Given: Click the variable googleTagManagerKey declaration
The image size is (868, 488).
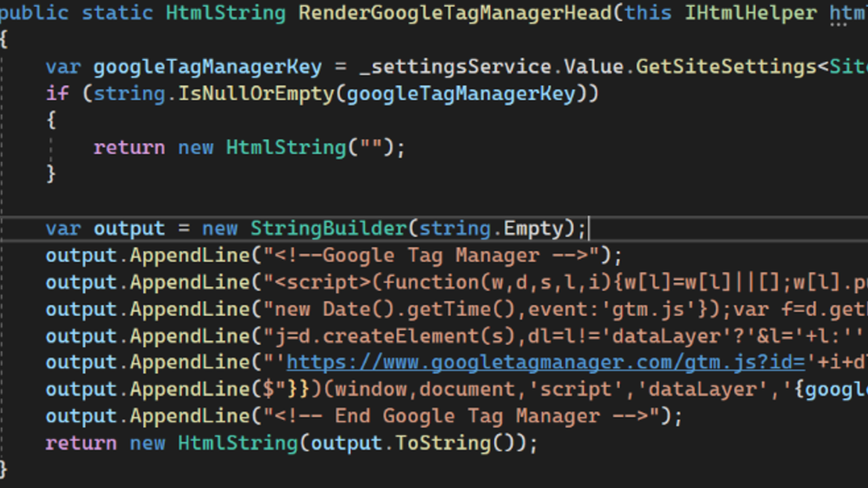Looking at the screenshot, I should 203,66.
